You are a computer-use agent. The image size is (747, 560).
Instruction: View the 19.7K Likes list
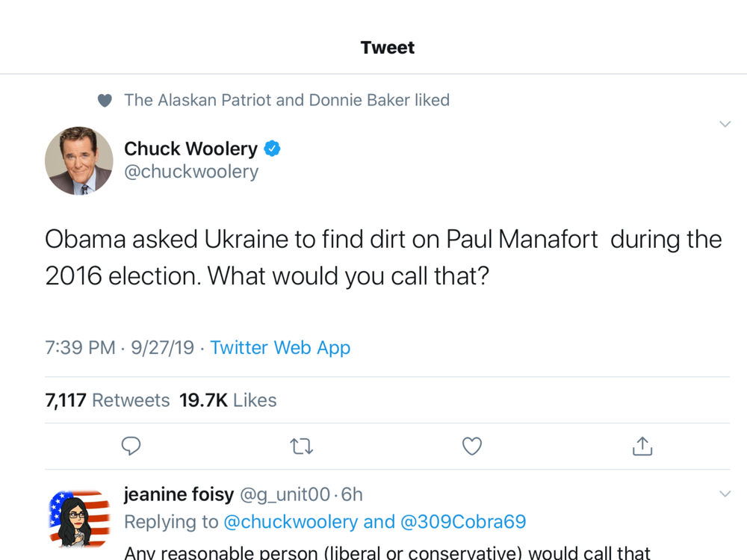228,400
